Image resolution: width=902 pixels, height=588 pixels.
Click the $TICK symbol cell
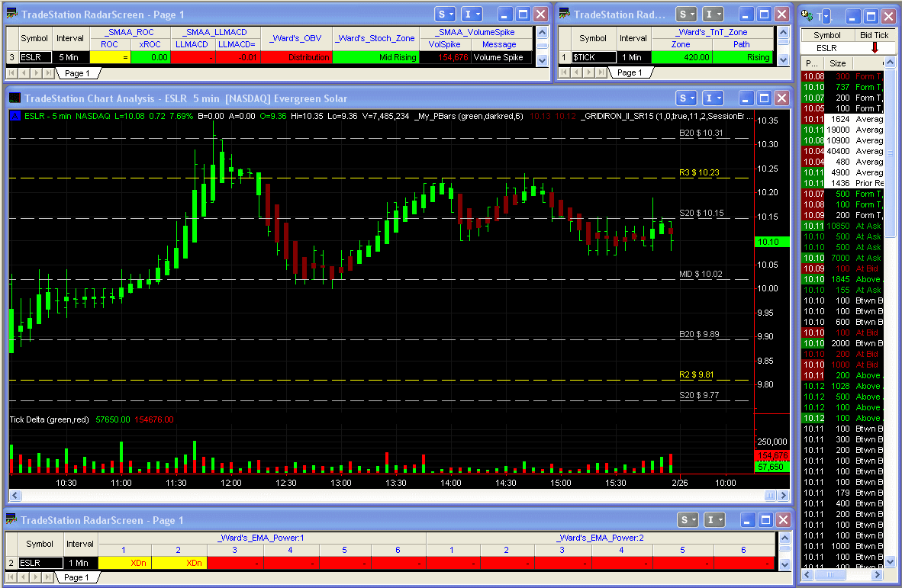593,57
